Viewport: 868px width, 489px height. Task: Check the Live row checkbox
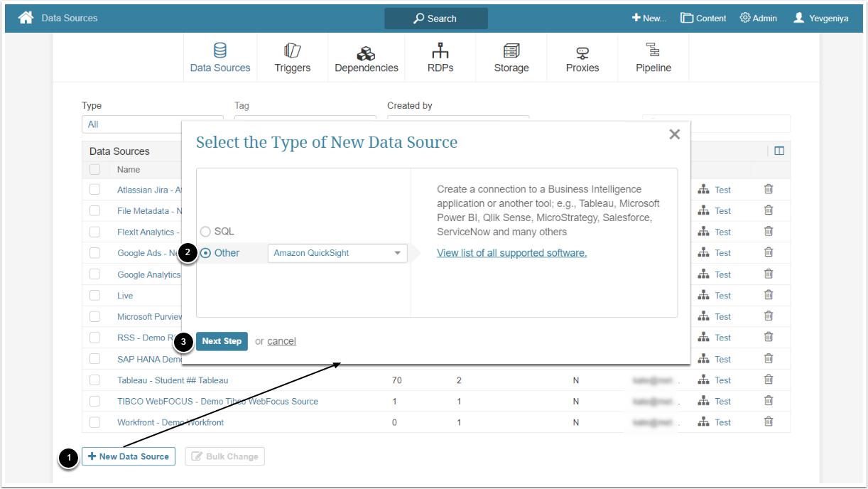(94, 296)
